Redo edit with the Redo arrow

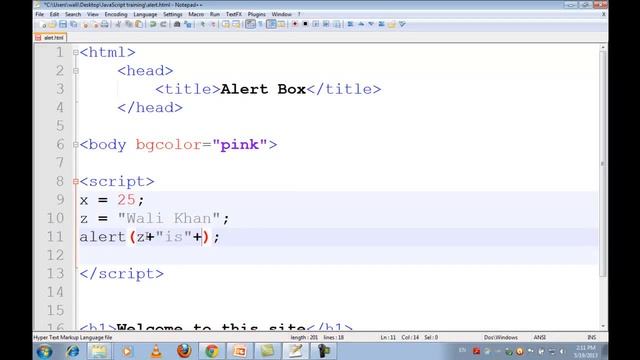tap(163, 24)
